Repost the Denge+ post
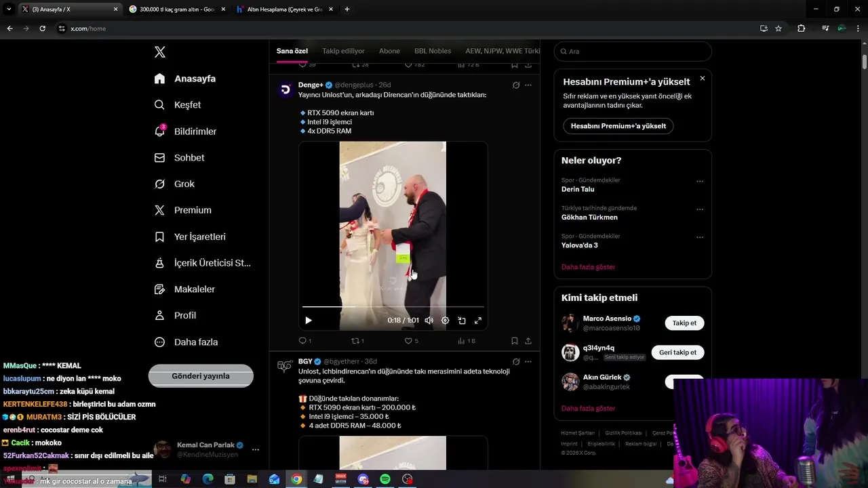 [355, 341]
